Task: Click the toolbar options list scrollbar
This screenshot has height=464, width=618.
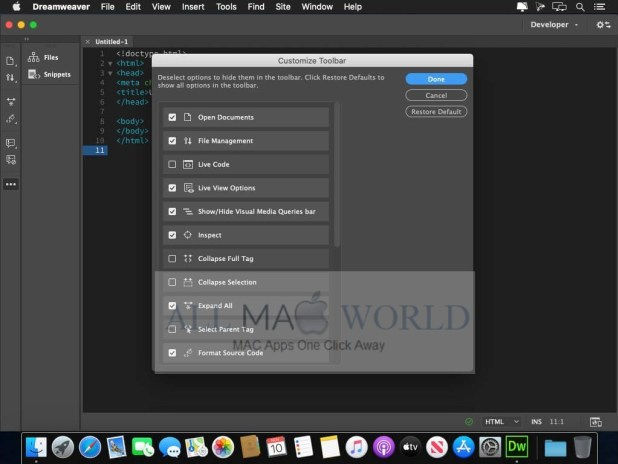Action: pos(336,175)
